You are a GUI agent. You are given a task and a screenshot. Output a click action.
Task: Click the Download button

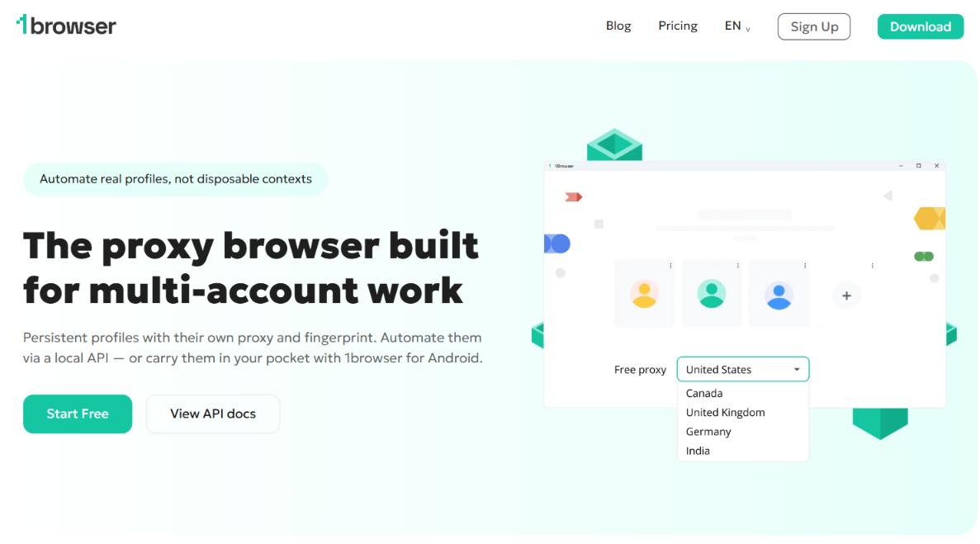920,27
